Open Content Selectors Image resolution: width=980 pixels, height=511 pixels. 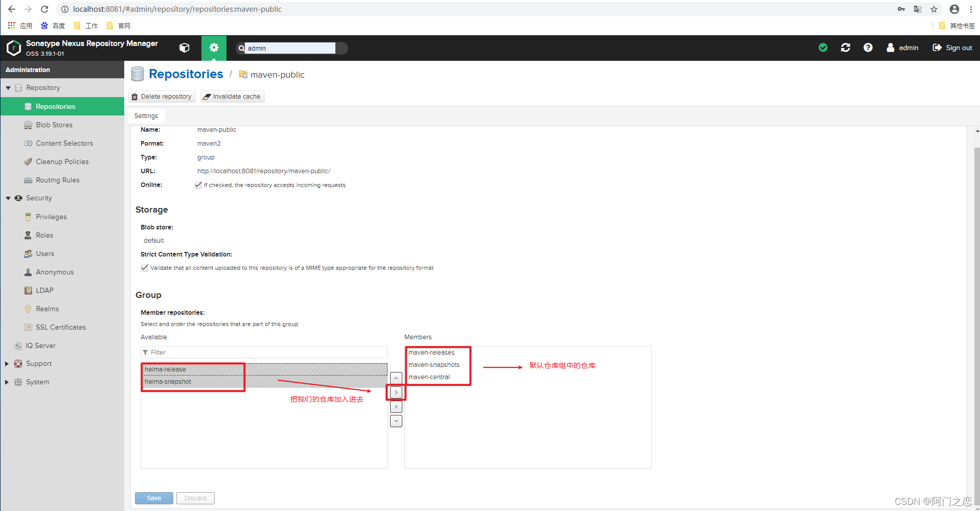tap(64, 143)
